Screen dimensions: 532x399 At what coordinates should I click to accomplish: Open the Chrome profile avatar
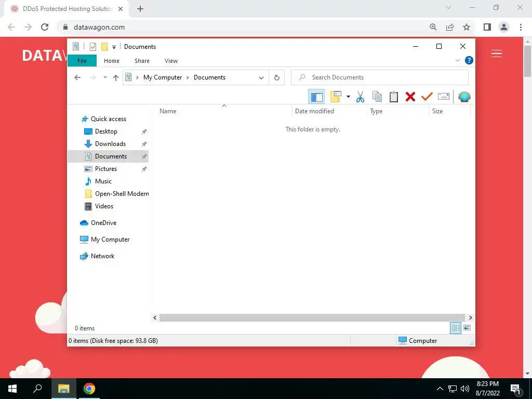(504, 27)
